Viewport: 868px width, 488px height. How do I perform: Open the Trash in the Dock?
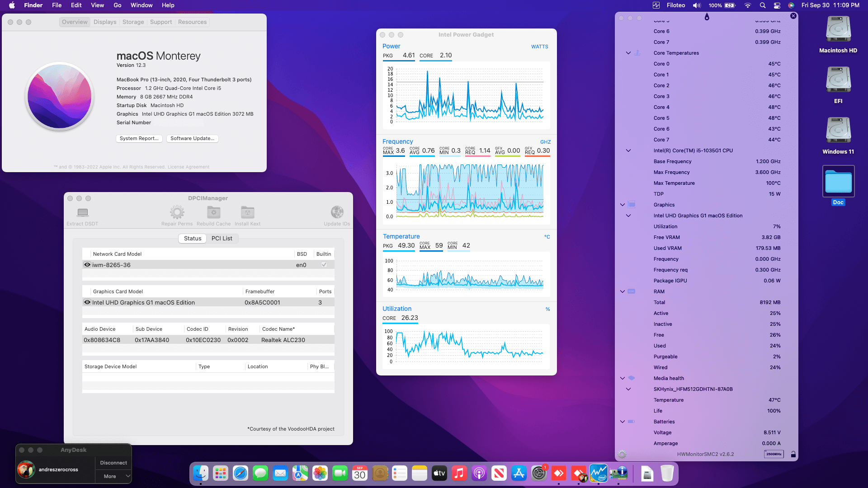tap(667, 474)
